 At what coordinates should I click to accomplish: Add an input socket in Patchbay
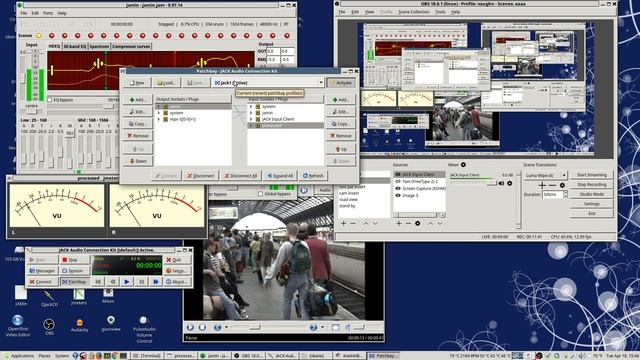coord(340,100)
